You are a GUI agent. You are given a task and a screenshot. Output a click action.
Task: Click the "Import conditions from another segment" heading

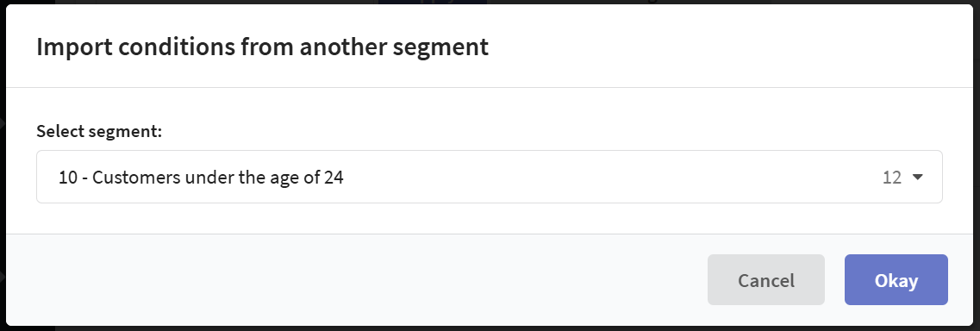tap(263, 47)
